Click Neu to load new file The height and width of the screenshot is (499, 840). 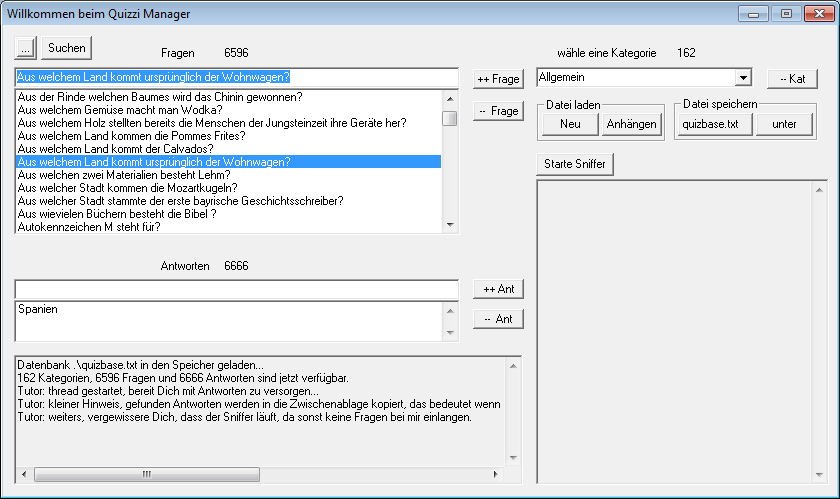coord(570,124)
